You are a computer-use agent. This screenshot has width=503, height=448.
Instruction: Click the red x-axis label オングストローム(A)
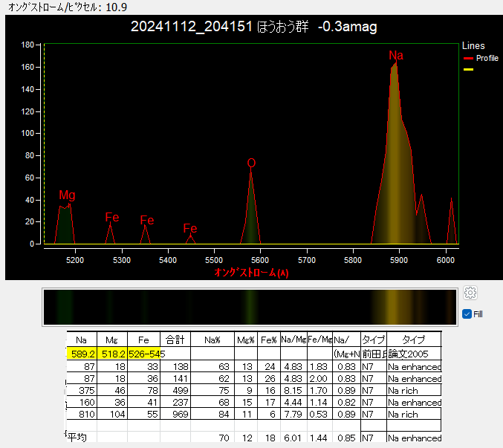tap(251, 273)
